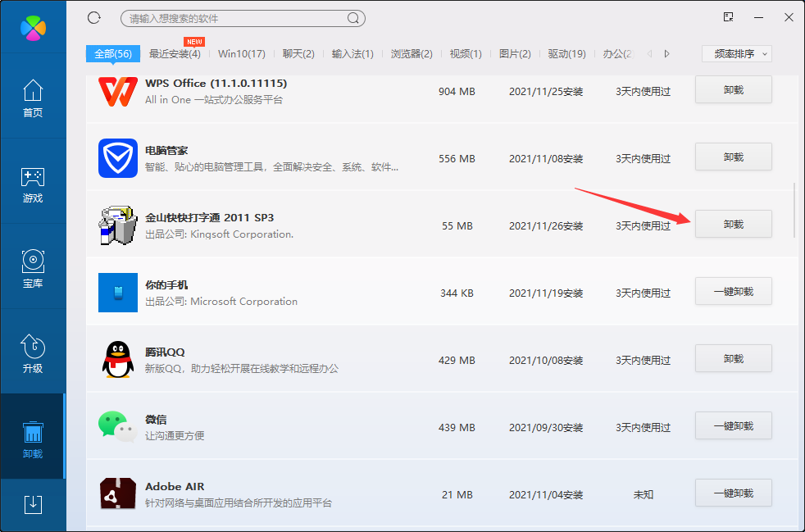Click the 电脑管家 name text
The width and height of the screenshot is (805, 532).
point(166,151)
